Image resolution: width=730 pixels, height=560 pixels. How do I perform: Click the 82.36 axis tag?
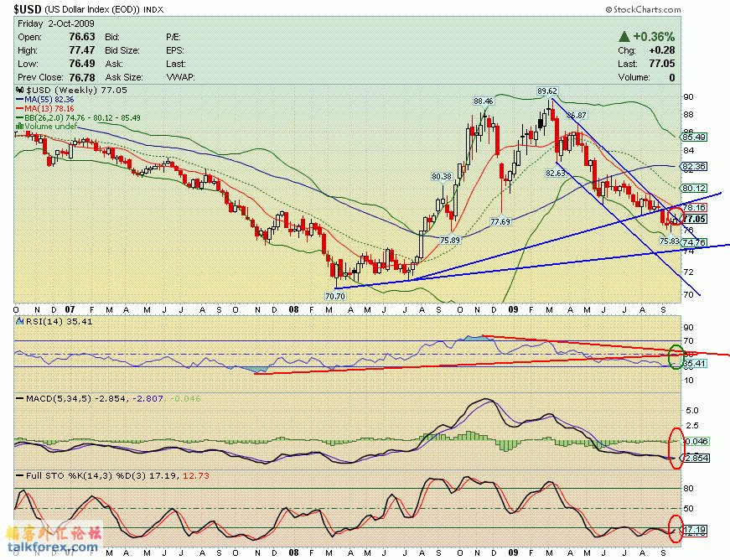click(x=694, y=166)
